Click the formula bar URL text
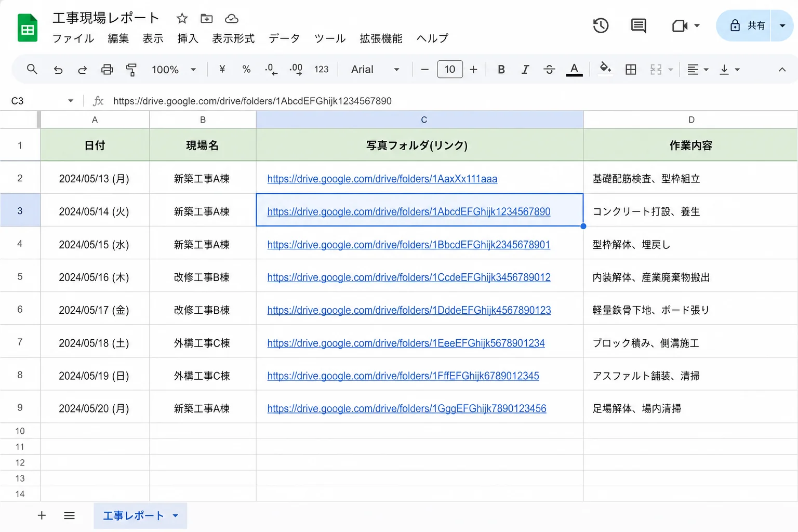The image size is (798, 532). [x=252, y=101]
